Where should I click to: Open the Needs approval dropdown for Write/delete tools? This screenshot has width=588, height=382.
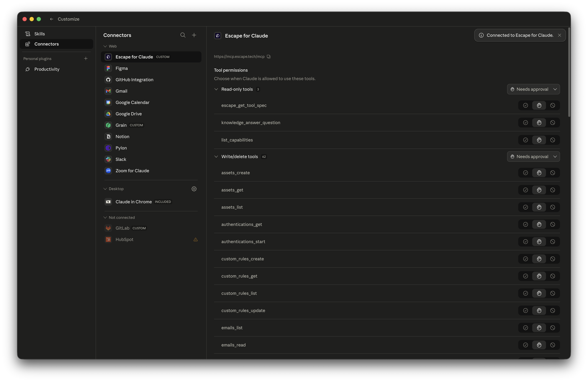[x=533, y=156]
